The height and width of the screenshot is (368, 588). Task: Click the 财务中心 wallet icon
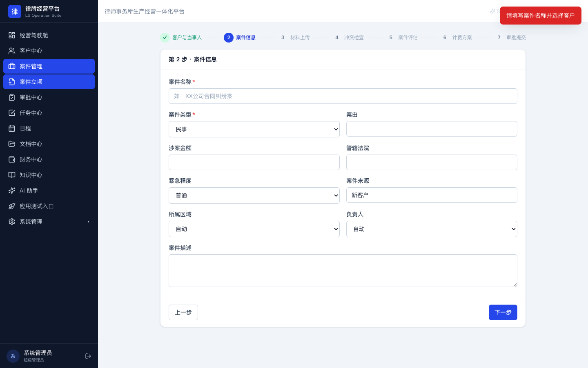click(x=12, y=159)
